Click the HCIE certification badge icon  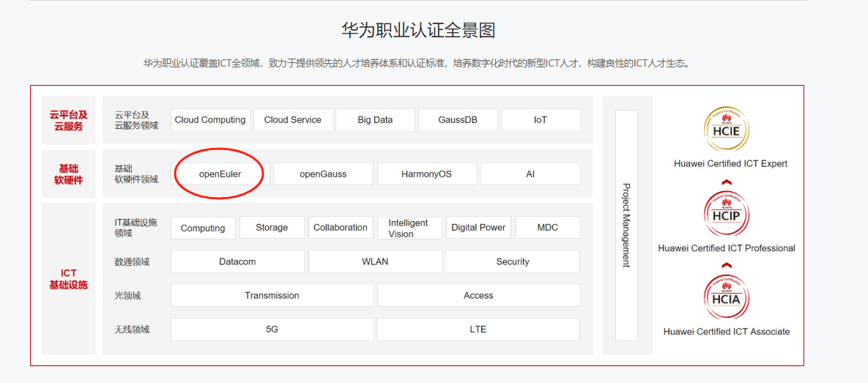726,130
